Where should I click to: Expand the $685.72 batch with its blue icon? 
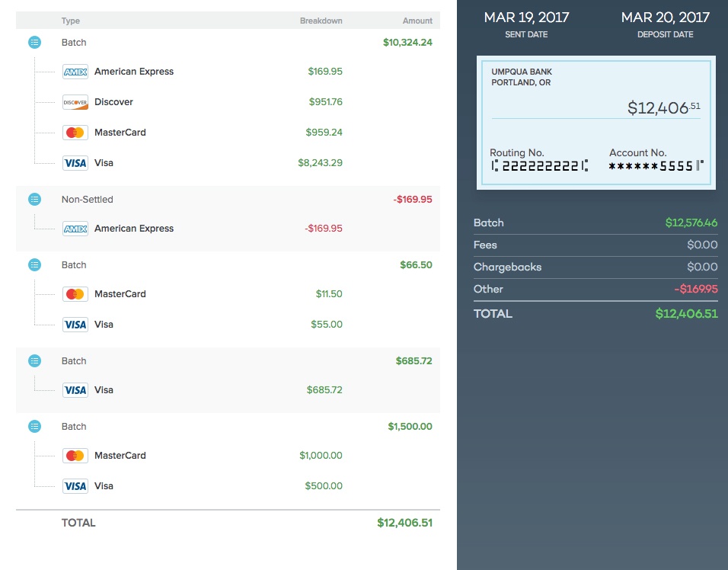pyautogui.click(x=34, y=361)
